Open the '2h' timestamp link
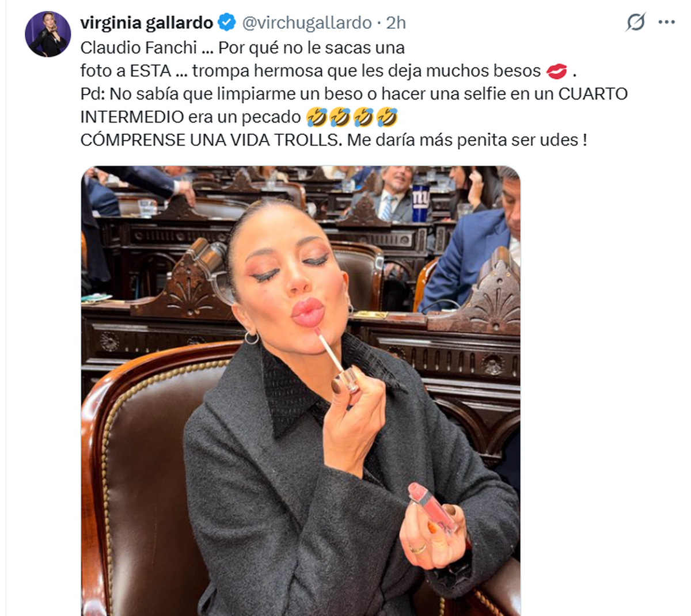 (x=396, y=23)
